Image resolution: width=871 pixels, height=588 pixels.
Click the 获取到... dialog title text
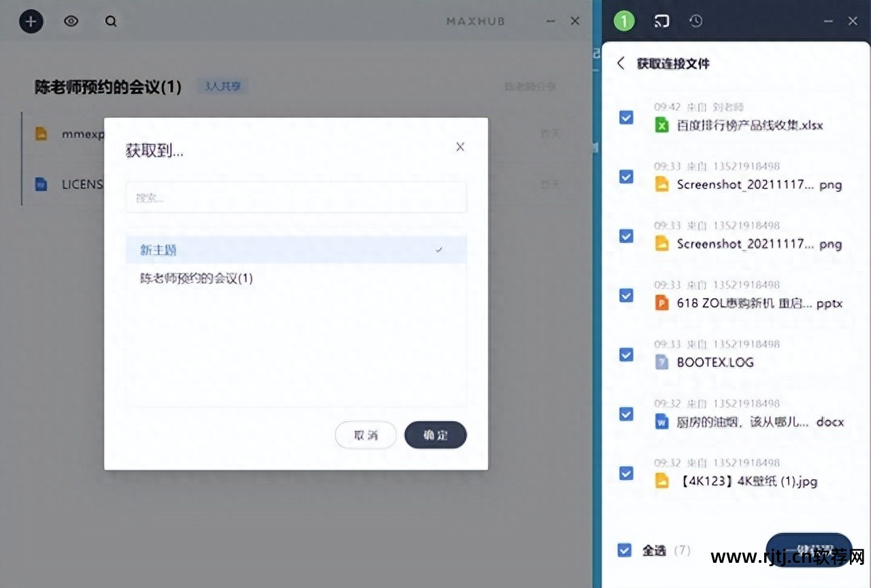pyautogui.click(x=154, y=151)
